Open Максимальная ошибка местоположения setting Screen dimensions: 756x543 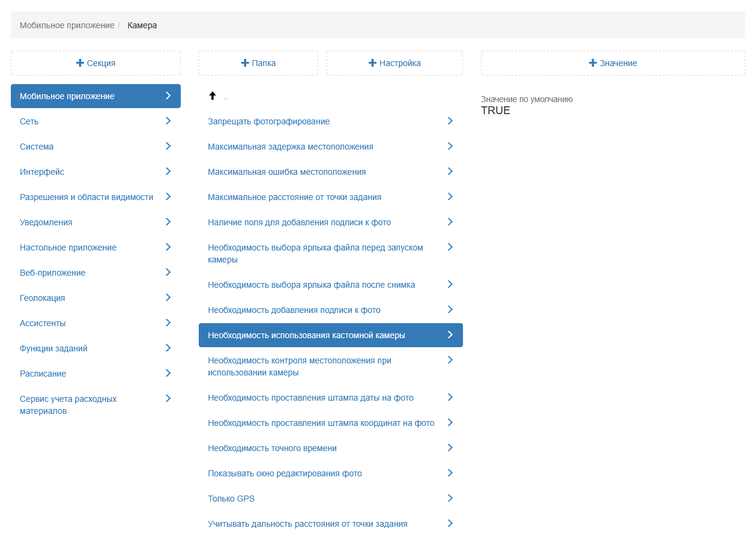pyautogui.click(x=286, y=172)
